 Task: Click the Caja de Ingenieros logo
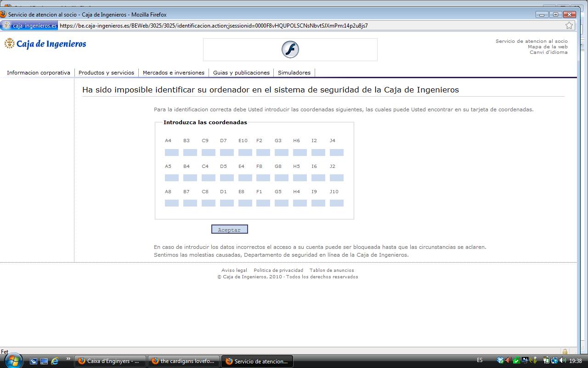45,44
